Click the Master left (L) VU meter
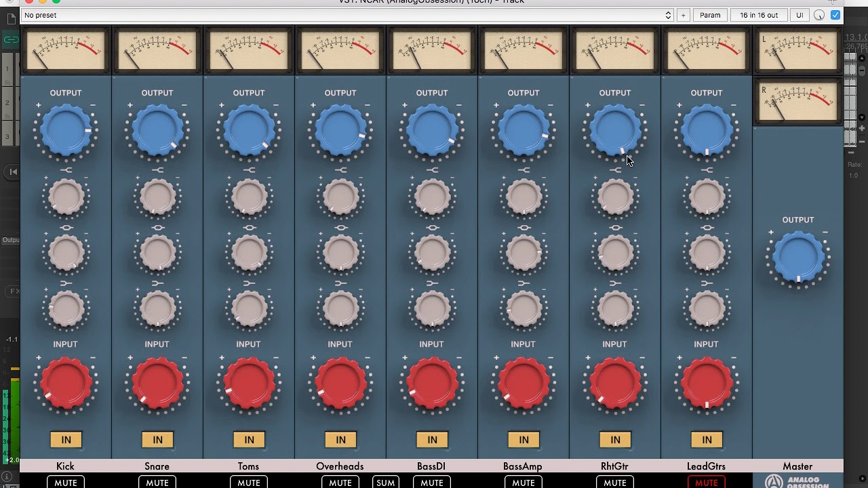The image size is (868, 488). click(798, 51)
